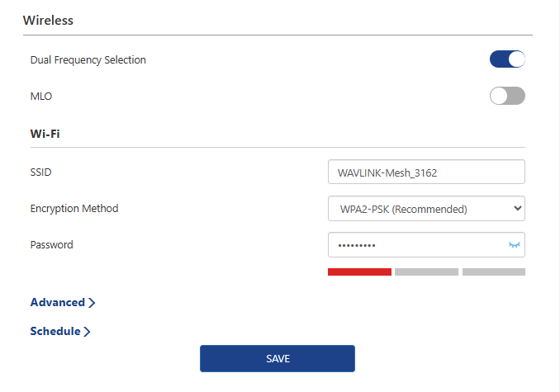
Task: Expand the Advanced settings section
Action: [x=58, y=303]
